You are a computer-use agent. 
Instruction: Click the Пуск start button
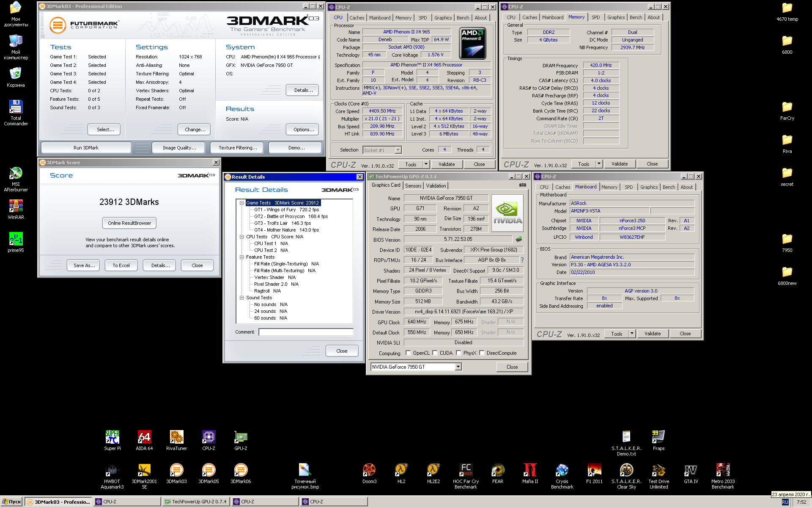(11, 502)
